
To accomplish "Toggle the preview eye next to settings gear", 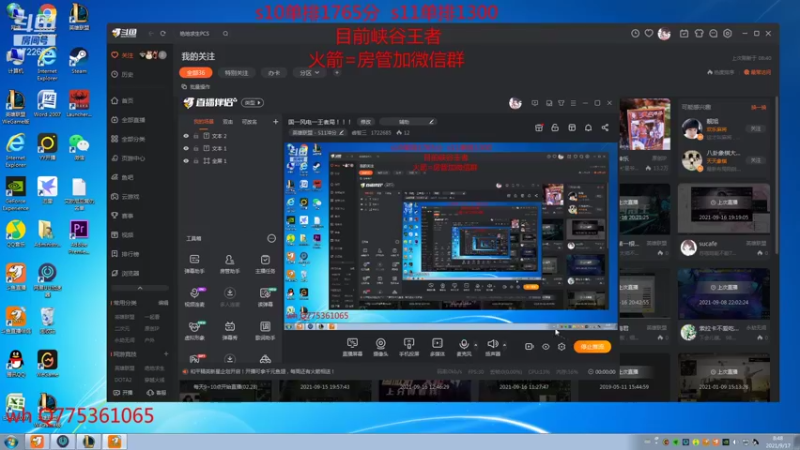I will tap(545, 347).
